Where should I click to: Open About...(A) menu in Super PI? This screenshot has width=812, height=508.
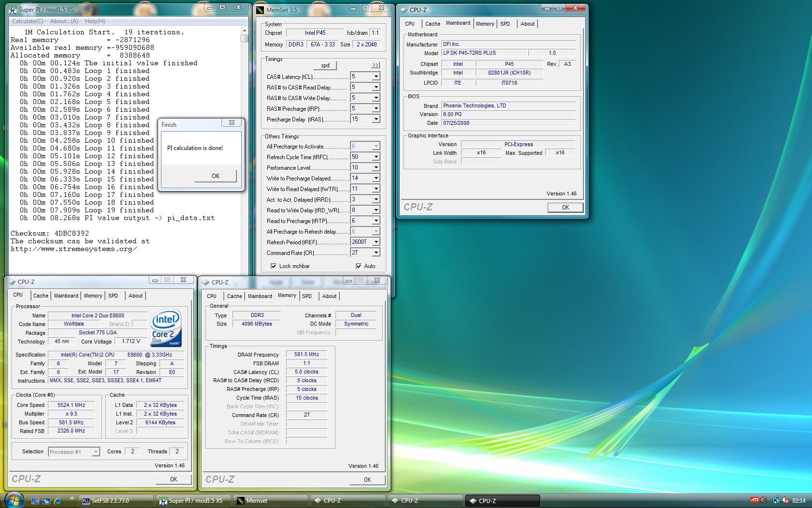(64, 21)
